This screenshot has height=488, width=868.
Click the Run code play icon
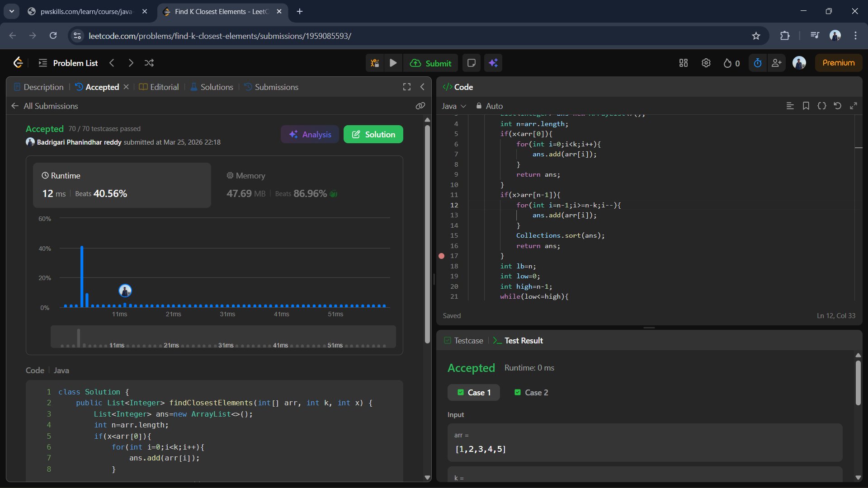coord(393,63)
